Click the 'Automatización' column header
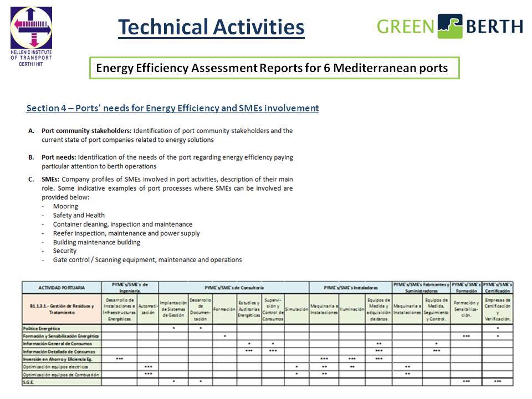 pos(148,309)
